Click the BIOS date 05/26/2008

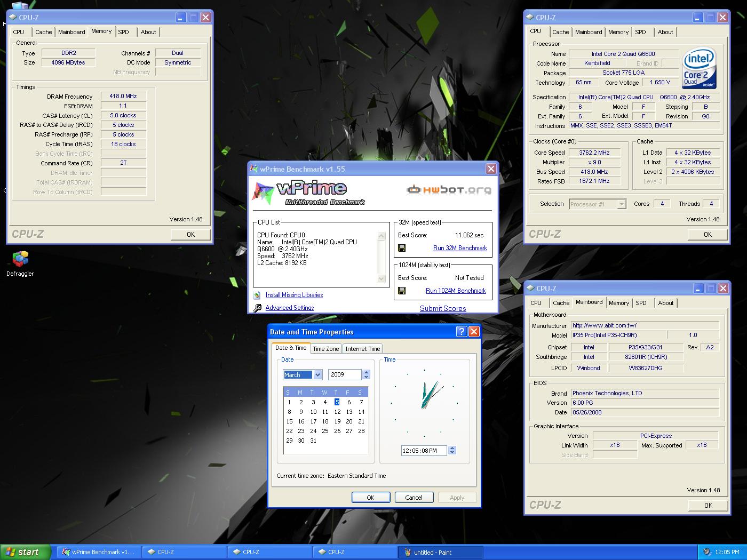coord(645,412)
